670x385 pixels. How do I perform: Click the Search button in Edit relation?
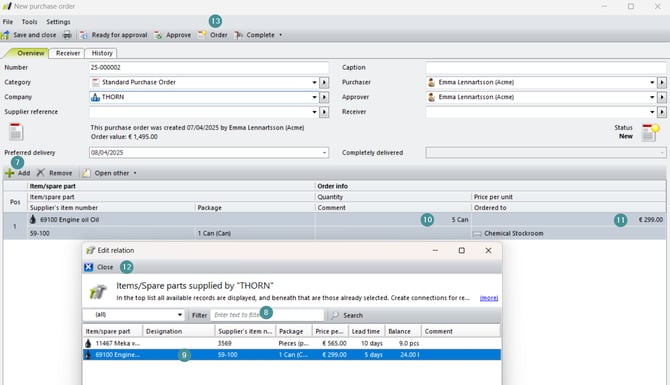pos(347,315)
